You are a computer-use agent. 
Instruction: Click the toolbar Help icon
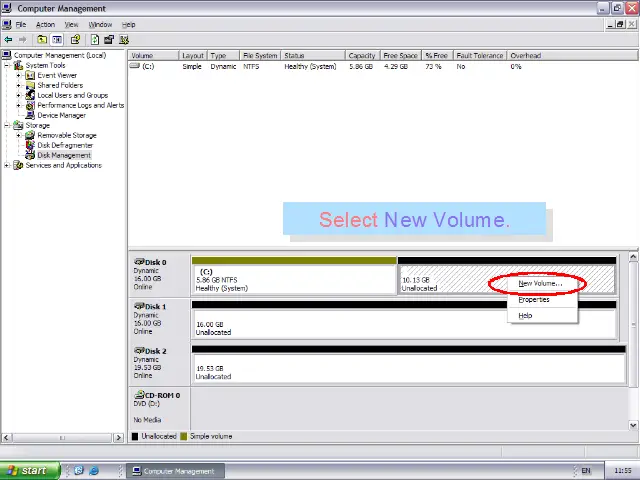click(75, 40)
